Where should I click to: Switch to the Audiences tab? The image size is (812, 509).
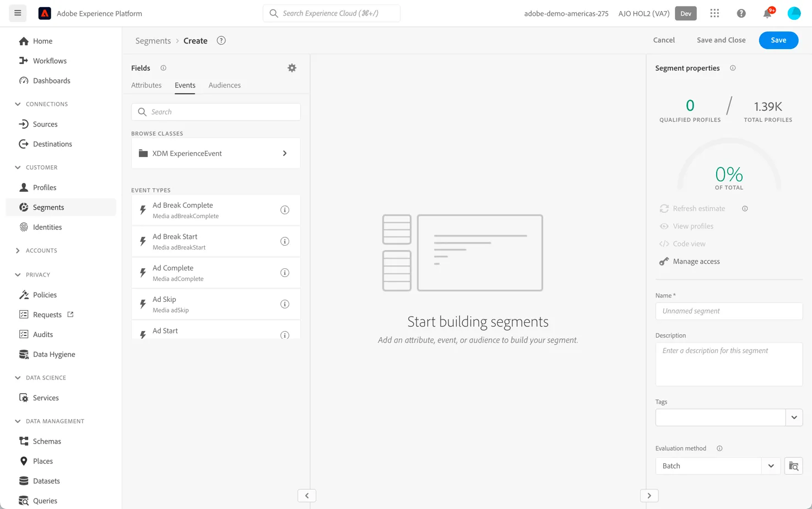click(225, 85)
